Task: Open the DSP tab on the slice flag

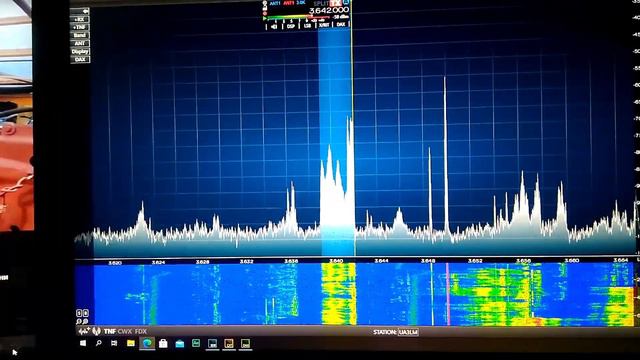Action: (291, 26)
